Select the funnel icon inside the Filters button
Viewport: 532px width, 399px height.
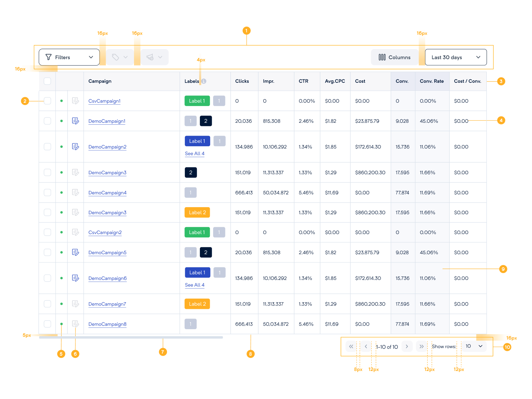(49, 57)
